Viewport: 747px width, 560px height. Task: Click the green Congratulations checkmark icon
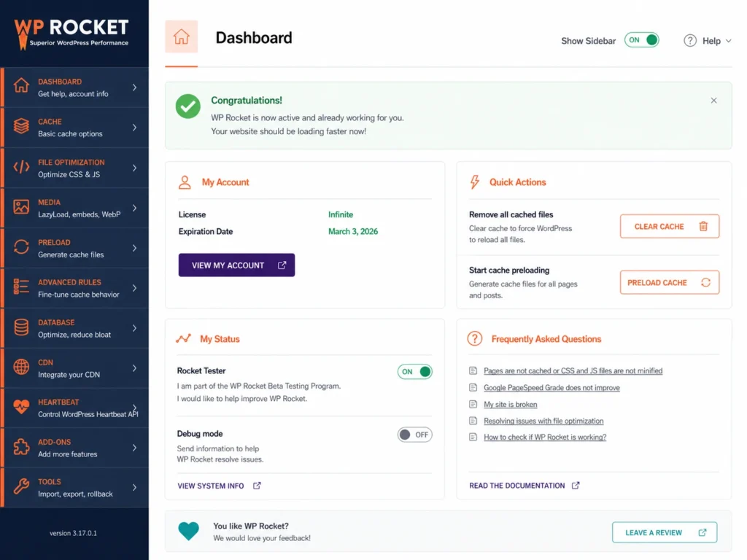[x=187, y=106]
